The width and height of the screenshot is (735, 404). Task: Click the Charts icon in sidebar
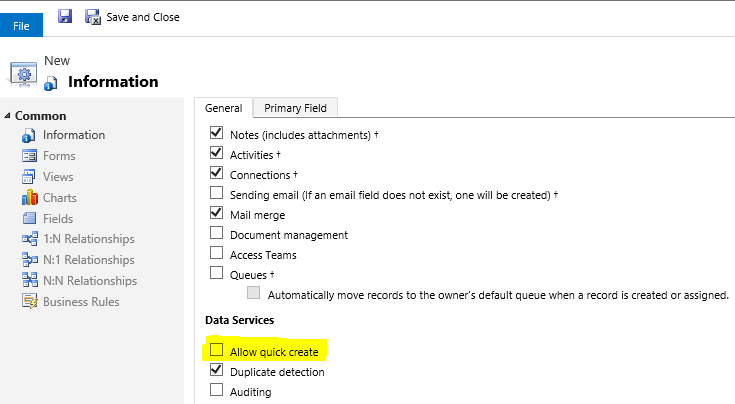29,198
